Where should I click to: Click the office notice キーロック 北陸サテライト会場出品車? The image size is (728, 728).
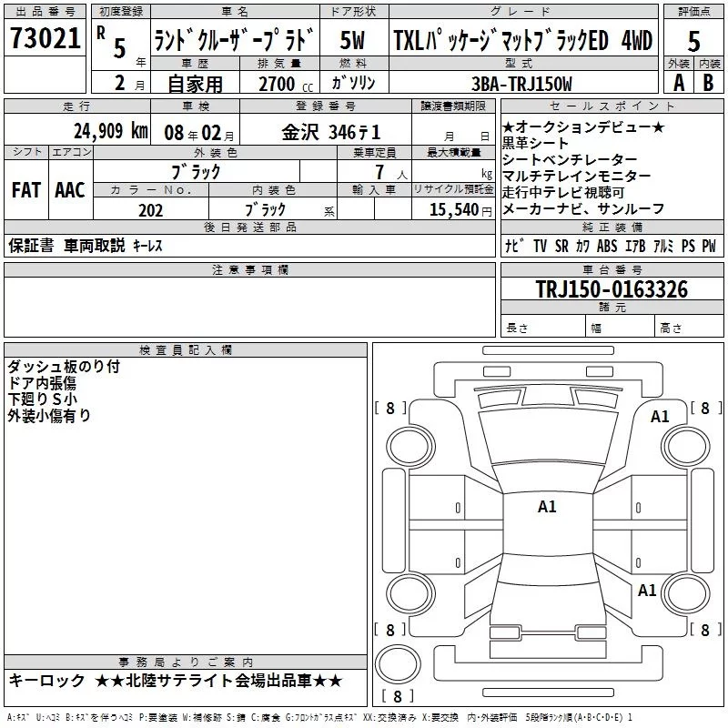(176, 681)
